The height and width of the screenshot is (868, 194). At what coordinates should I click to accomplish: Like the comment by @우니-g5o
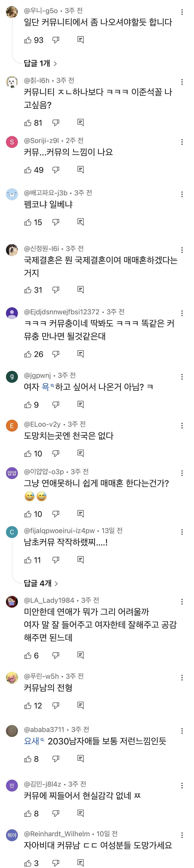(28, 40)
